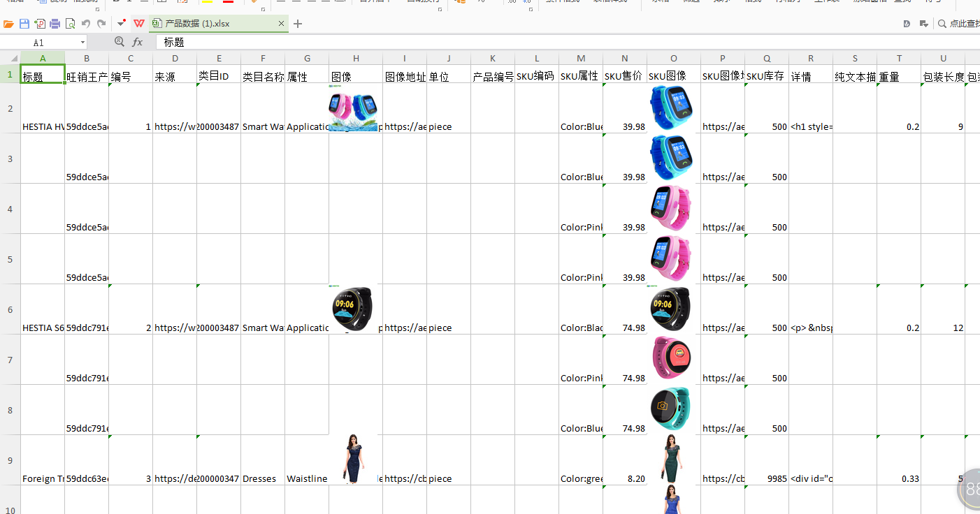
Task: Select the 74.98 price cell in row 7
Action: coord(625,360)
